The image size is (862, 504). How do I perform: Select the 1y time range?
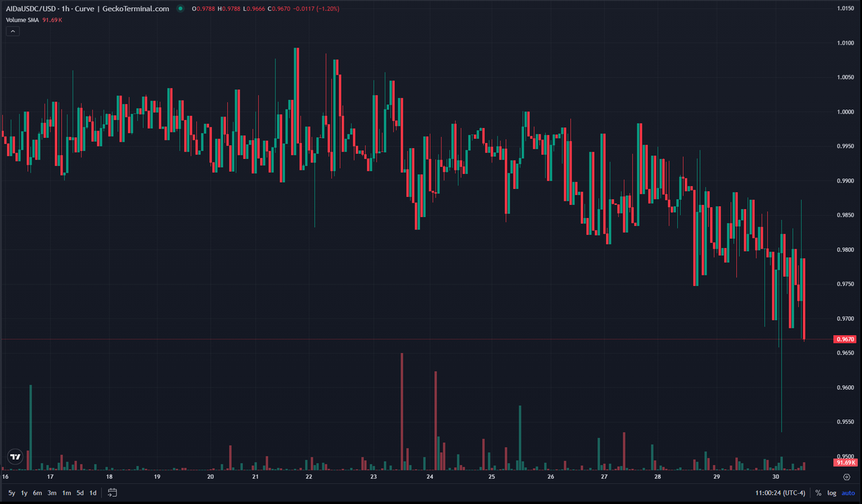[x=24, y=493]
